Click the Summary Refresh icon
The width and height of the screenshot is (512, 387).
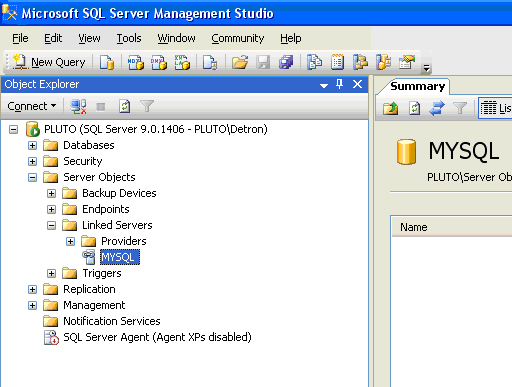414,108
